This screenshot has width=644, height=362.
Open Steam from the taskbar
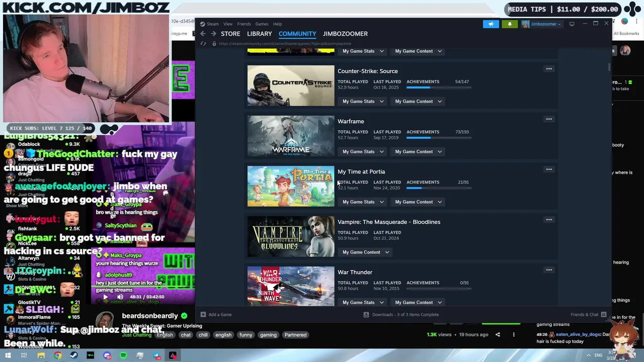74,355
